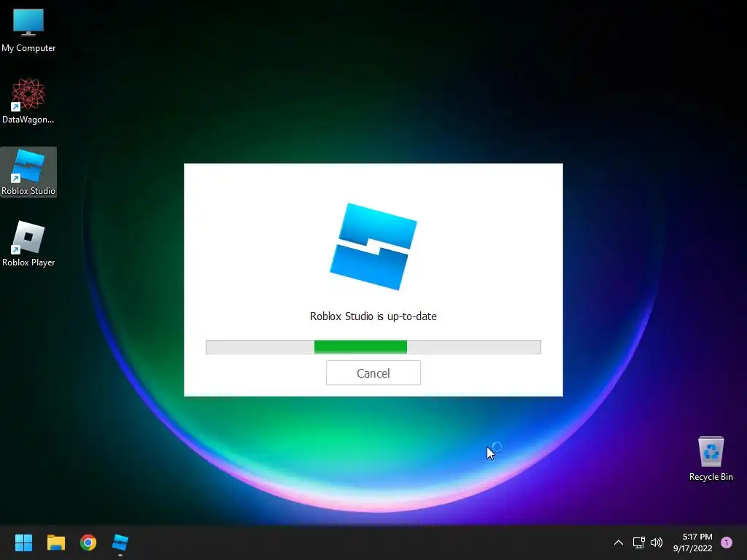The width and height of the screenshot is (747, 560).
Task: Select the Roblox Player desktop shortcut
Action: tap(28, 244)
